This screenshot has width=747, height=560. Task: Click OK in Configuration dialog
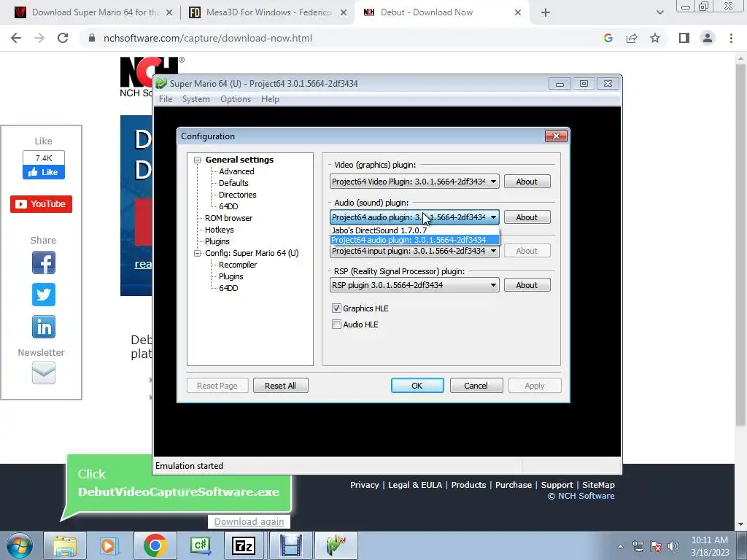pyautogui.click(x=417, y=386)
